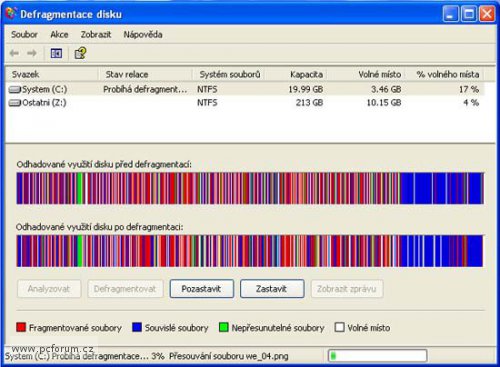500x367 pixels.
Task: Click the Zastavit button
Action: (272, 289)
